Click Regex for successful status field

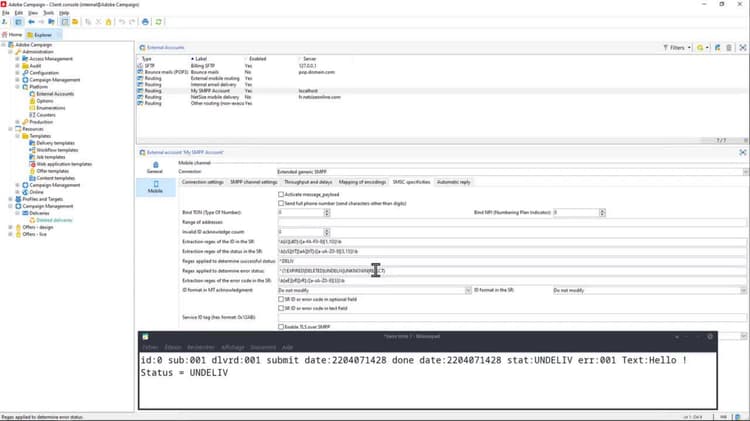pos(512,261)
